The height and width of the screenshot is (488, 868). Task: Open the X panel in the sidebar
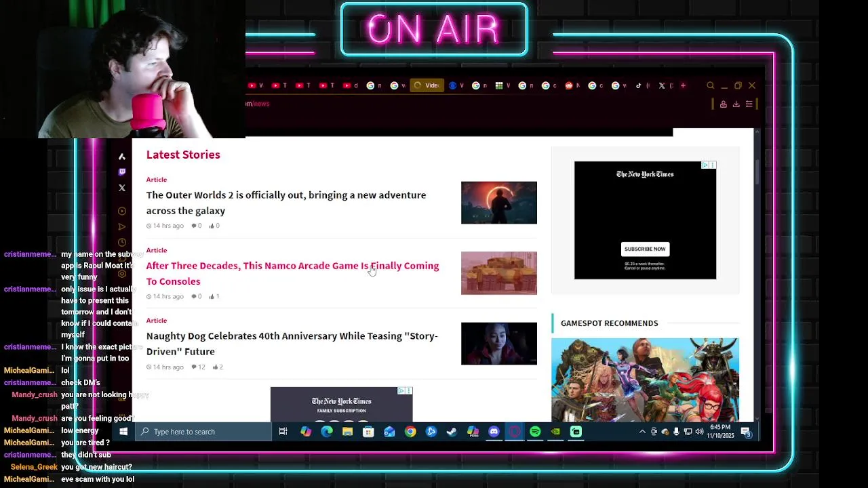pyautogui.click(x=122, y=188)
